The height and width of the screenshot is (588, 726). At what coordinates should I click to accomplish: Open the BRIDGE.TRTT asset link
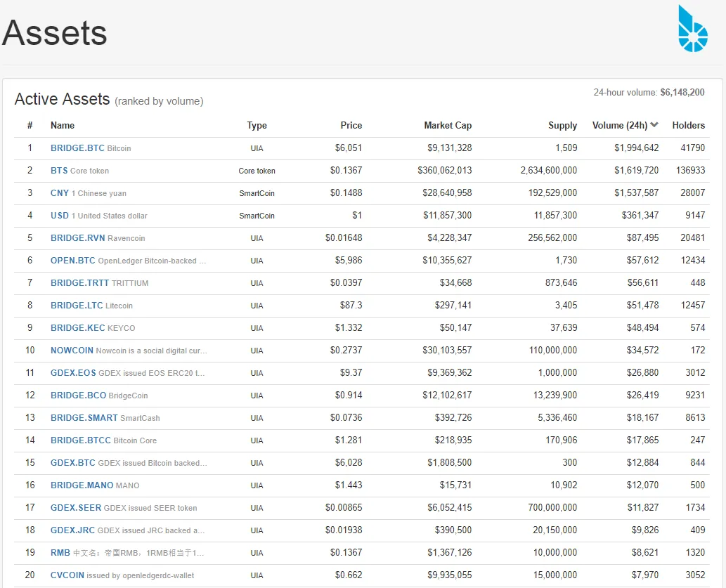pos(79,283)
